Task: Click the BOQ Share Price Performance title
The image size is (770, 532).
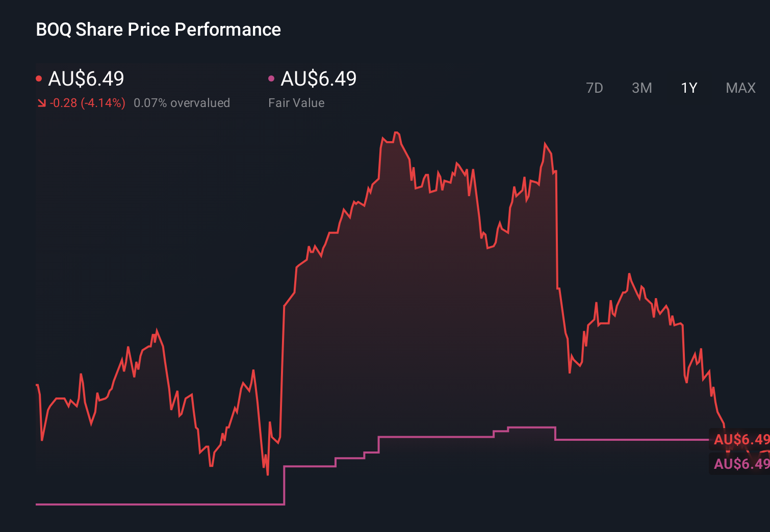Action: tap(158, 30)
